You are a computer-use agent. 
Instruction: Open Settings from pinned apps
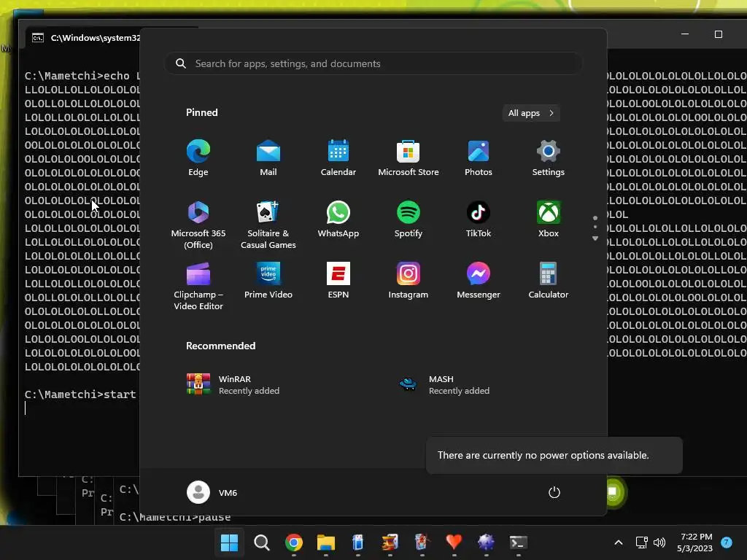coord(549,158)
